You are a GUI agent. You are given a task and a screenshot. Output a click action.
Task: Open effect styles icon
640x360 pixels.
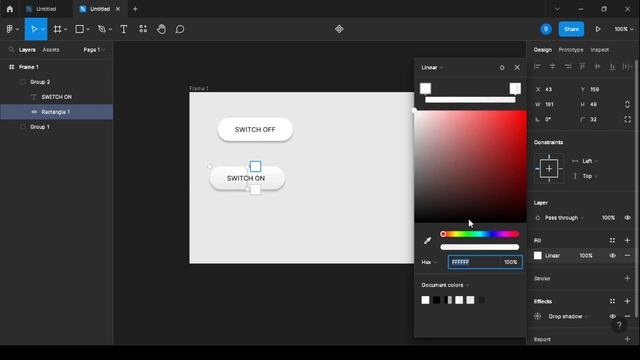pyautogui.click(x=612, y=301)
